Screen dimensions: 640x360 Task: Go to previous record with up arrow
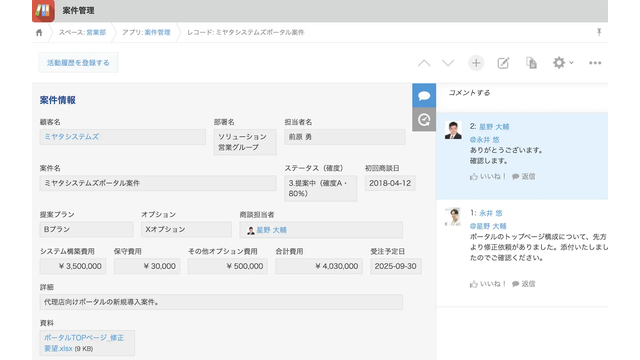click(x=424, y=63)
